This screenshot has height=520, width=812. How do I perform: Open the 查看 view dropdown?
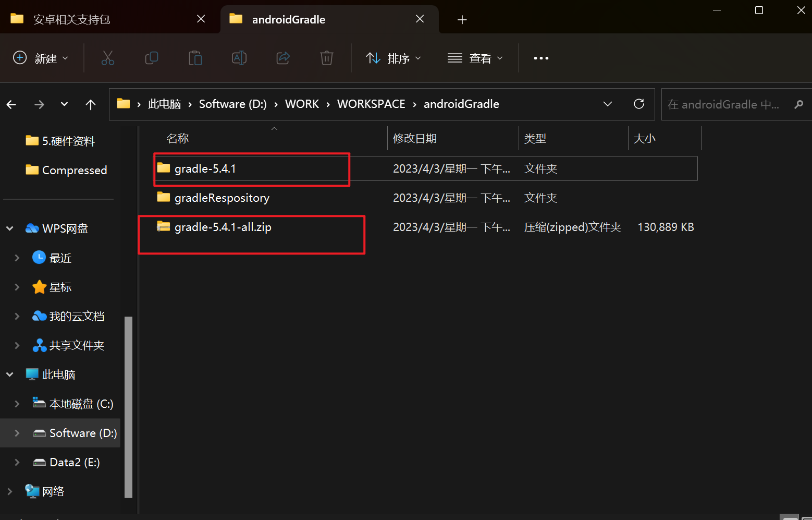coord(475,58)
